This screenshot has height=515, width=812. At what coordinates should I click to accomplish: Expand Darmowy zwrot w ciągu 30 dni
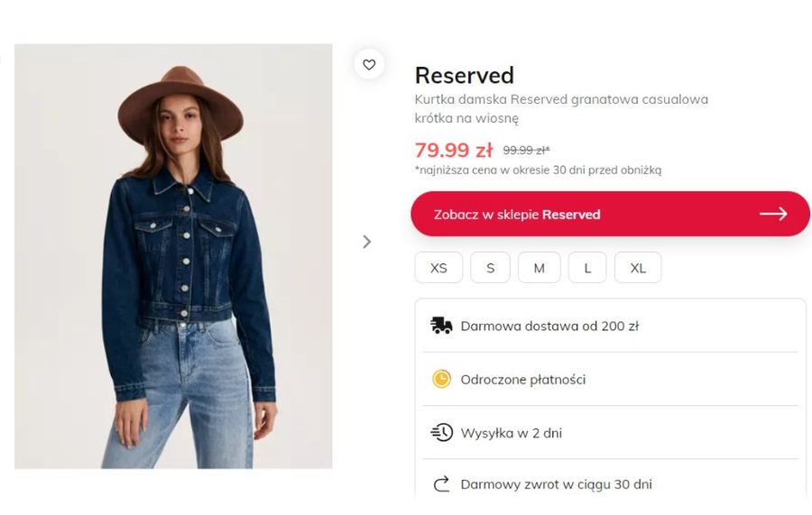(x=610, y=484)
